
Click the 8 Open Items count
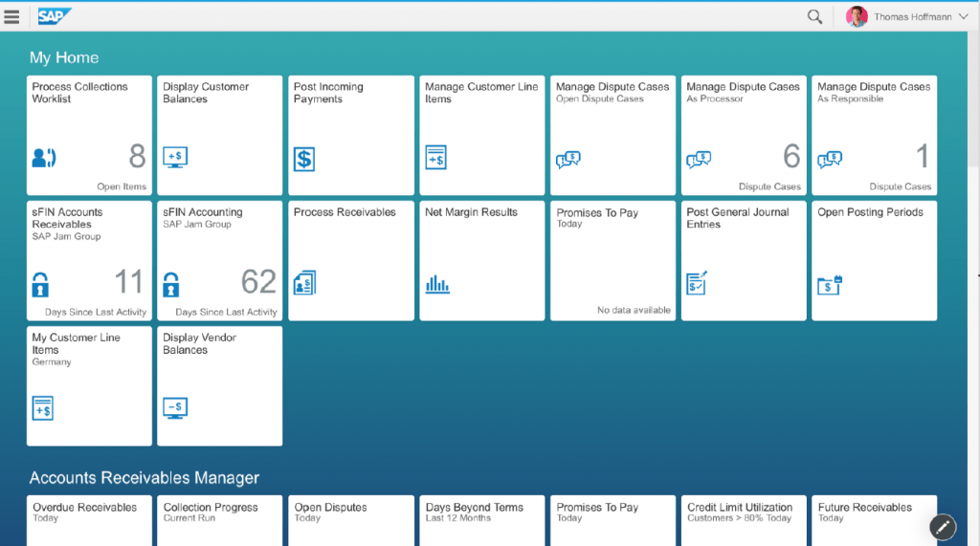[x=137, y=156]
